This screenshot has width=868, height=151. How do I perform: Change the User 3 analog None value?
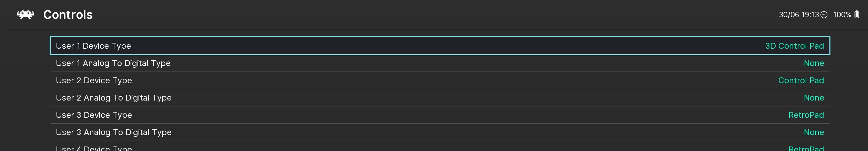click(814, 132)
